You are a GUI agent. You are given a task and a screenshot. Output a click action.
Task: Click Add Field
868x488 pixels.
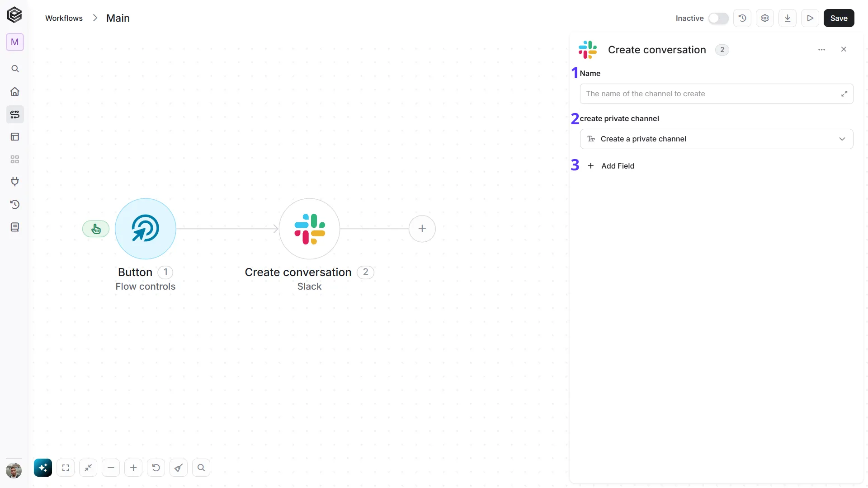(x=611, y=166)
